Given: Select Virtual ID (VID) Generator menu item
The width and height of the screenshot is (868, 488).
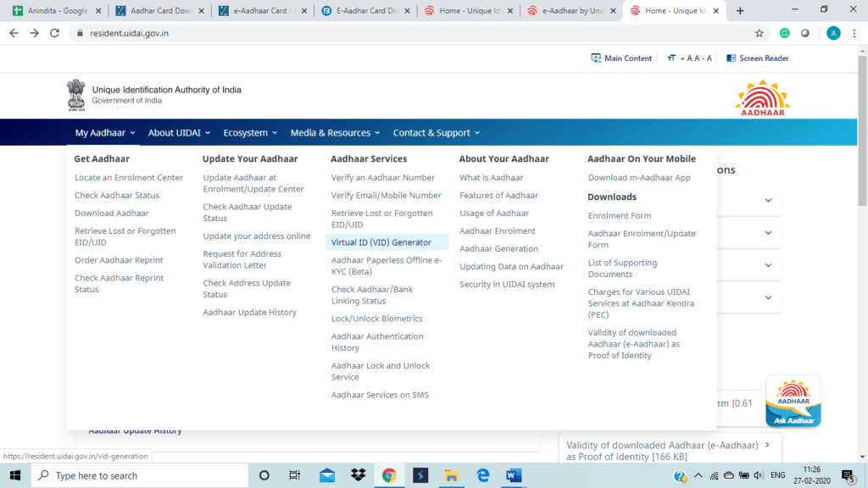Looking at the screenshot, I should [x=381, y=242].
